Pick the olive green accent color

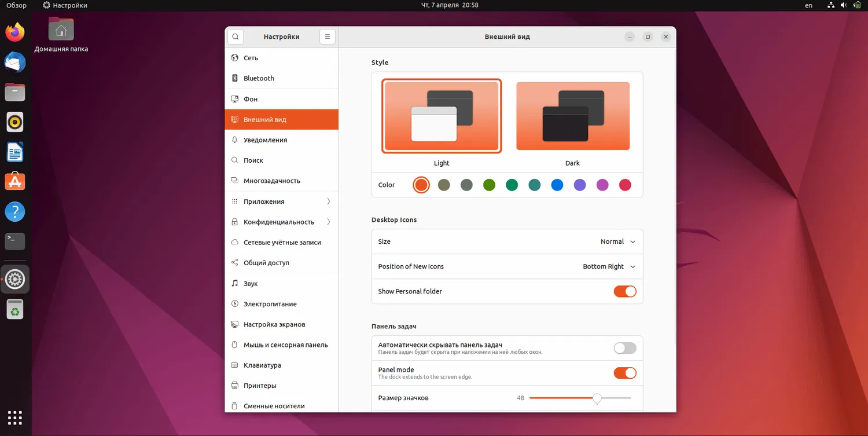tap(489, 185)
